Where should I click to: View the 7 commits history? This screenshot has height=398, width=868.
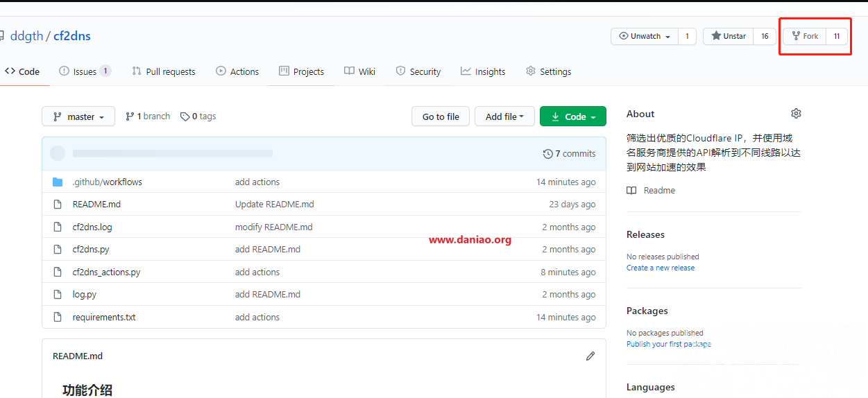[570, 154]
